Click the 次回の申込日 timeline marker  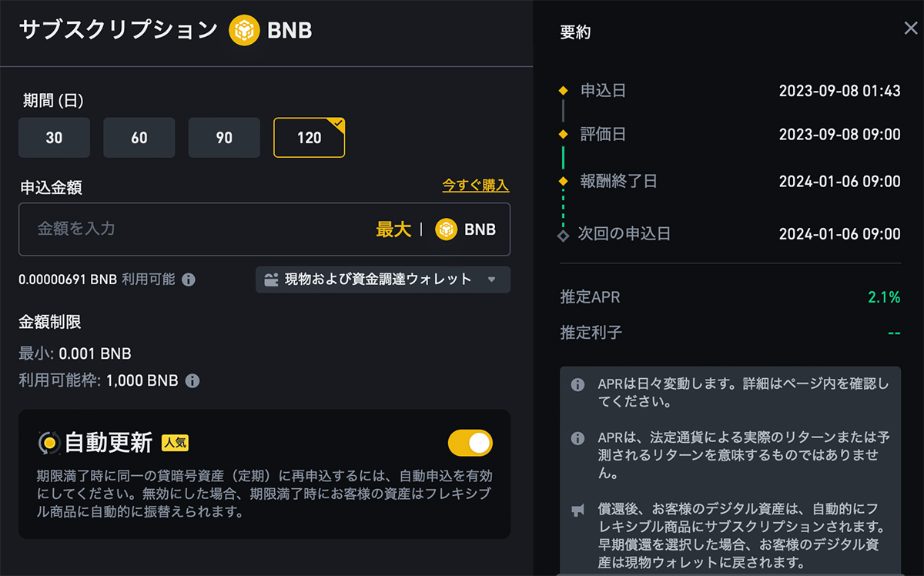click(564, 234)
